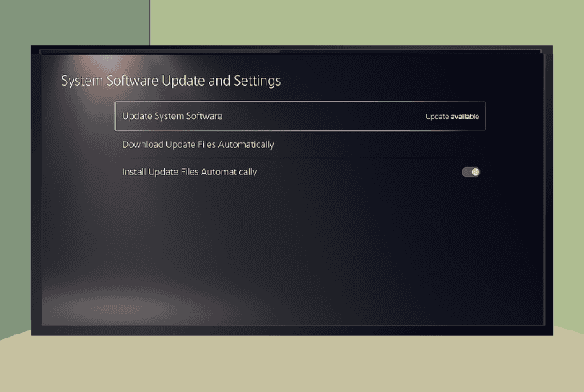Click the 'Update available' status text

pos(452,117)
